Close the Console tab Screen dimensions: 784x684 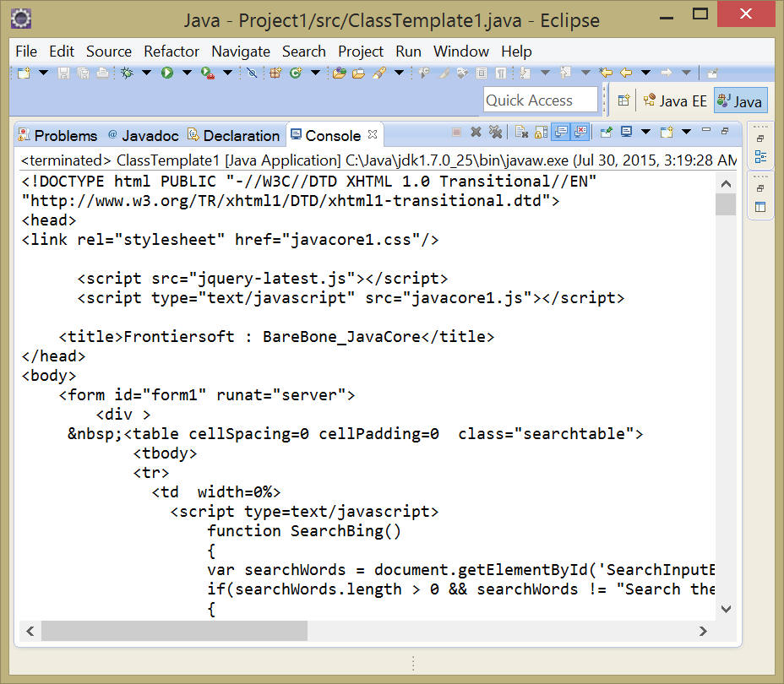click(x=372, y=134)
